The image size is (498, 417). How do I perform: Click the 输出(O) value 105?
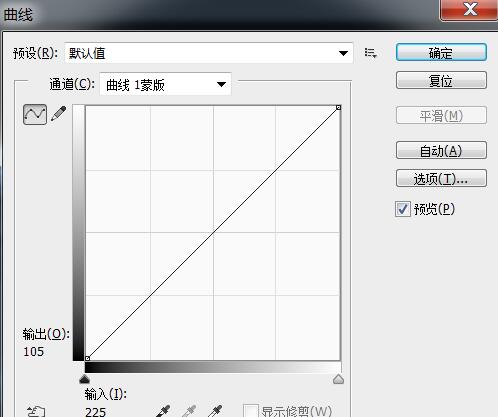point(33,352)
